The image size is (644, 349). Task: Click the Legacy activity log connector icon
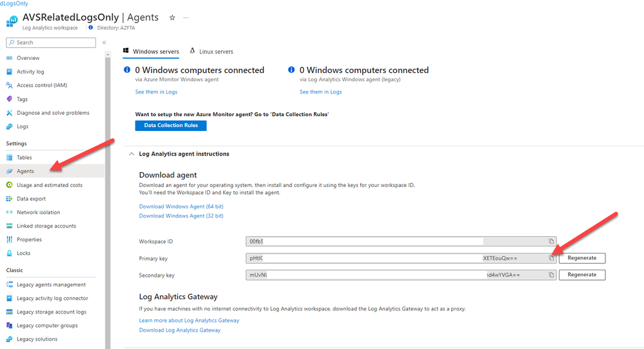click(10, 298)
